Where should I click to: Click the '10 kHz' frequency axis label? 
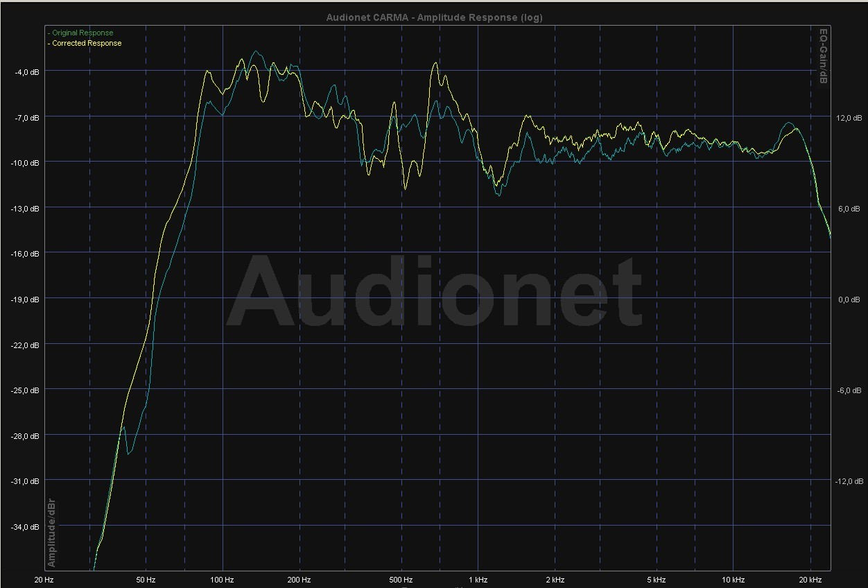click(733, 580)
